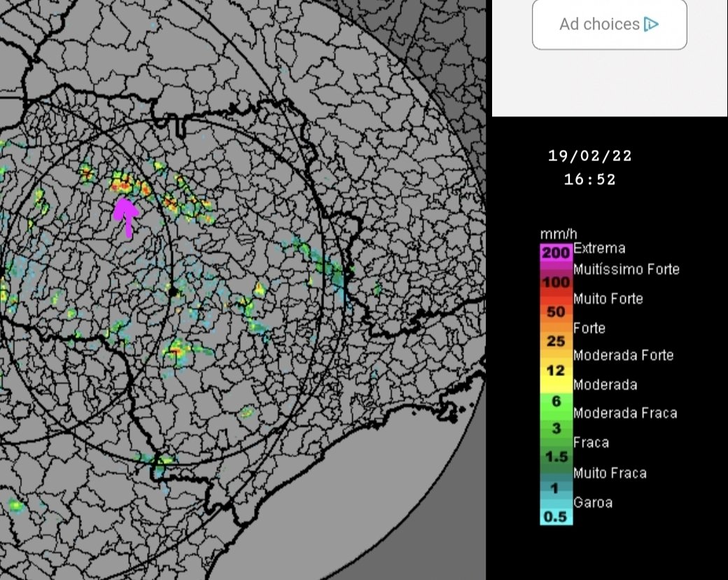This screenshot has height=580, width=728.
Task: Click the light green 6 legend swatch
Action: (x=556, y=401)
